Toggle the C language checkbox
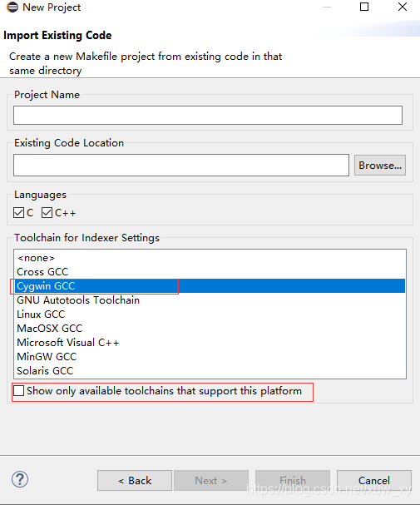Screen dimensions: 420x505 [x=18, y=212]
